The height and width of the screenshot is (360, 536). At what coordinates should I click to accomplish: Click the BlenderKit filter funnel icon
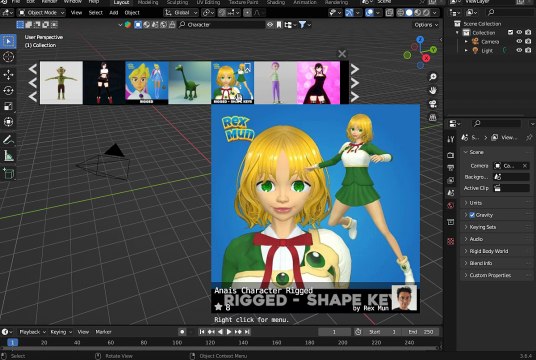pos(303,25)
